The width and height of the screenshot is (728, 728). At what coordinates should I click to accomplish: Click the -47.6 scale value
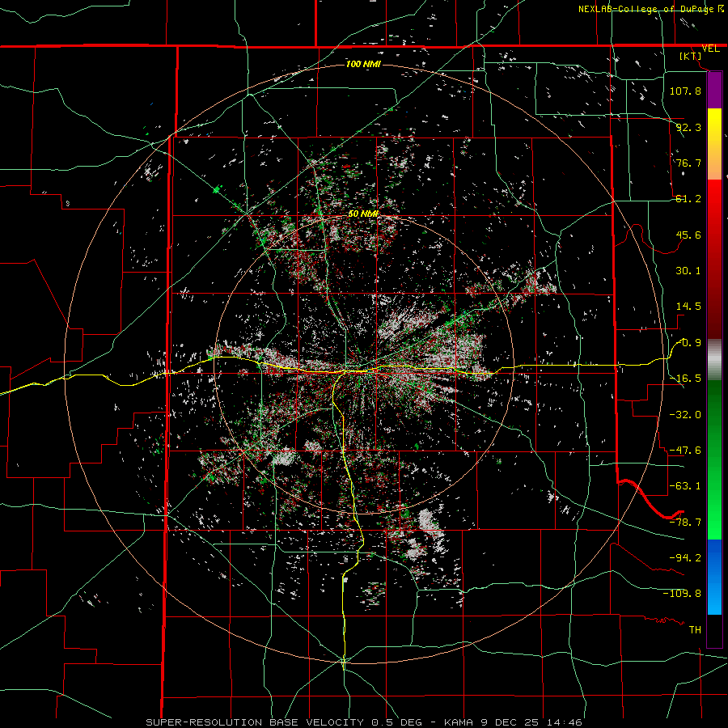(x=685, y=451)
